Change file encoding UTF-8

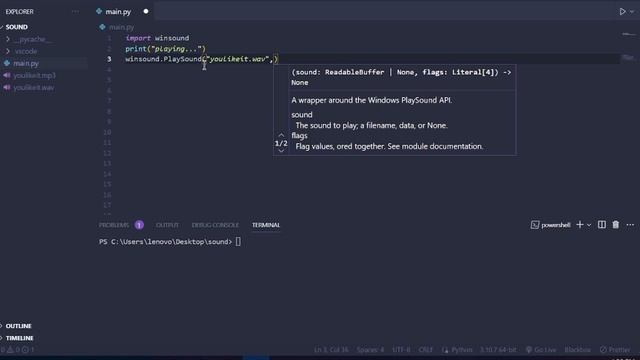pyautogui.click(x=401, y=350)
